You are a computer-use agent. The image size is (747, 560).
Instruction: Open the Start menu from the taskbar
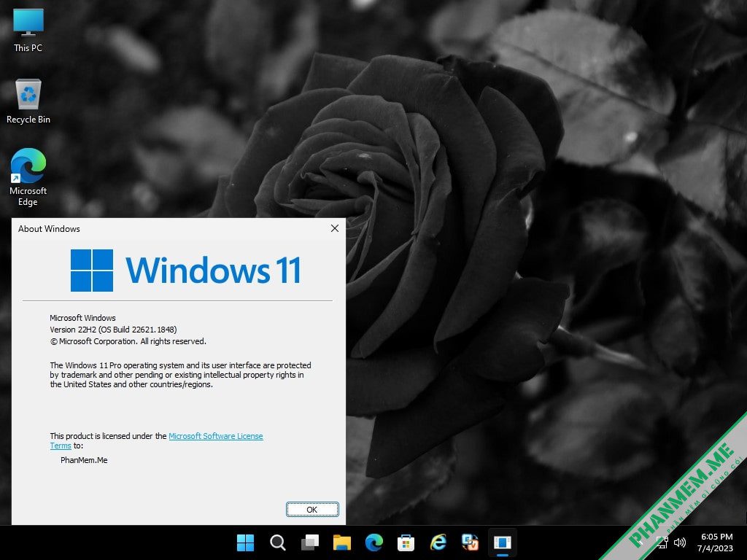245,542
